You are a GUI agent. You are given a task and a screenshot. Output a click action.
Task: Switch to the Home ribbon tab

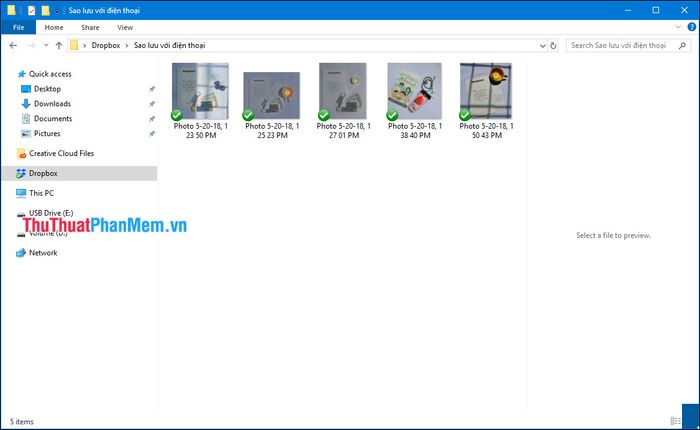point(54,27)
